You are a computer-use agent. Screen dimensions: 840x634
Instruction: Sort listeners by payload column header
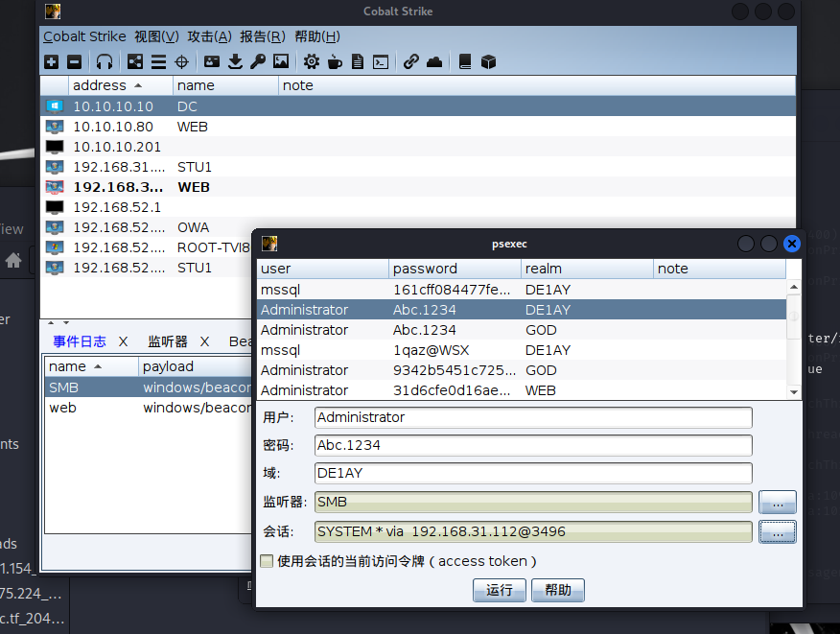[195, 366]
